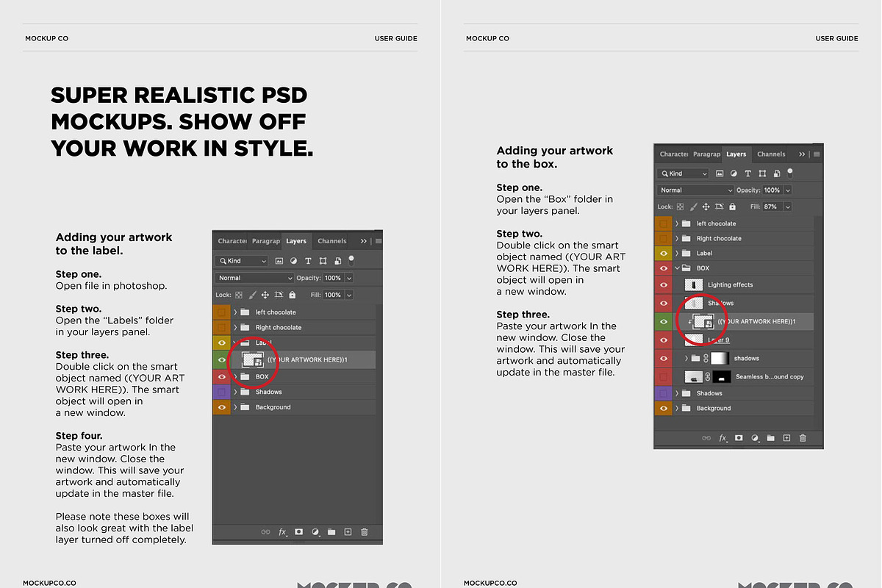Expand the Shadows group in label guide's panel
Screen dimensions: 882x588
[236, 392]
